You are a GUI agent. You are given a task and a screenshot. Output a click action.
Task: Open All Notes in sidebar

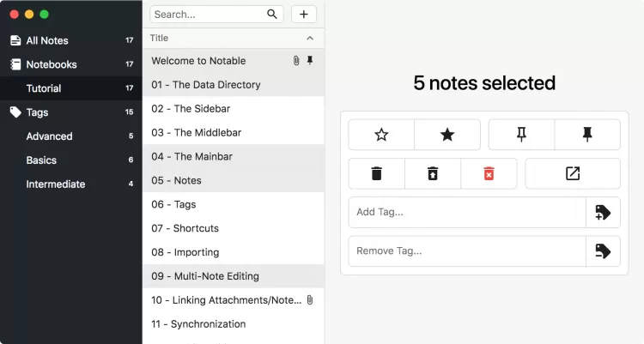(x=47, y=40)
